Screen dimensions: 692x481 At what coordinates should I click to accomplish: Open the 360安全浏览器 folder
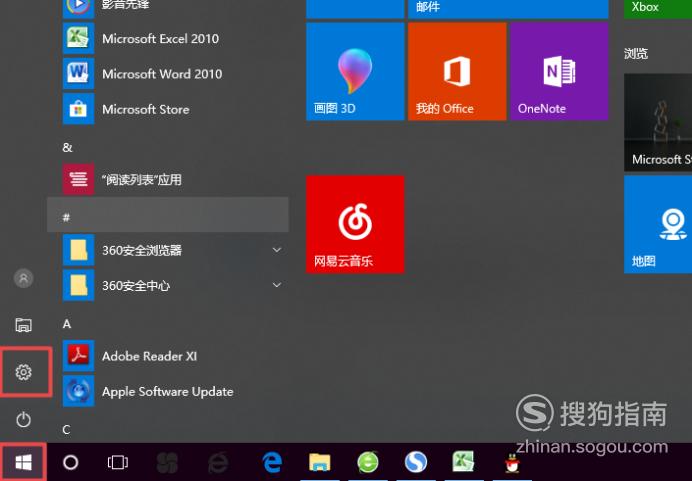click(168, 250)
